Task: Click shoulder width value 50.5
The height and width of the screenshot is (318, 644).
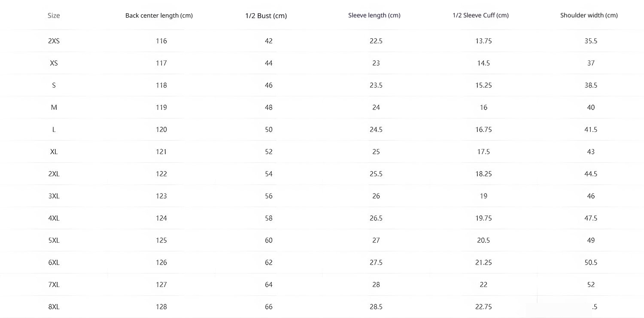Action: 591,263
